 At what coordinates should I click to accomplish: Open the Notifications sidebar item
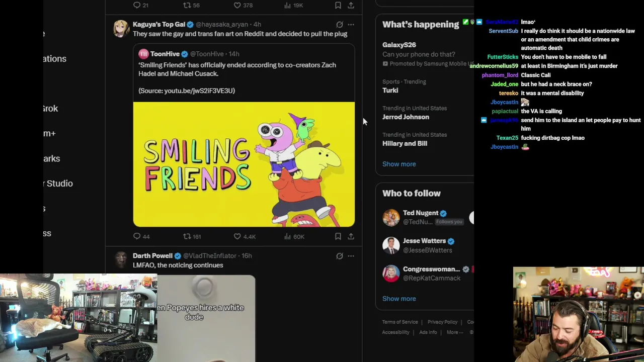54,59
